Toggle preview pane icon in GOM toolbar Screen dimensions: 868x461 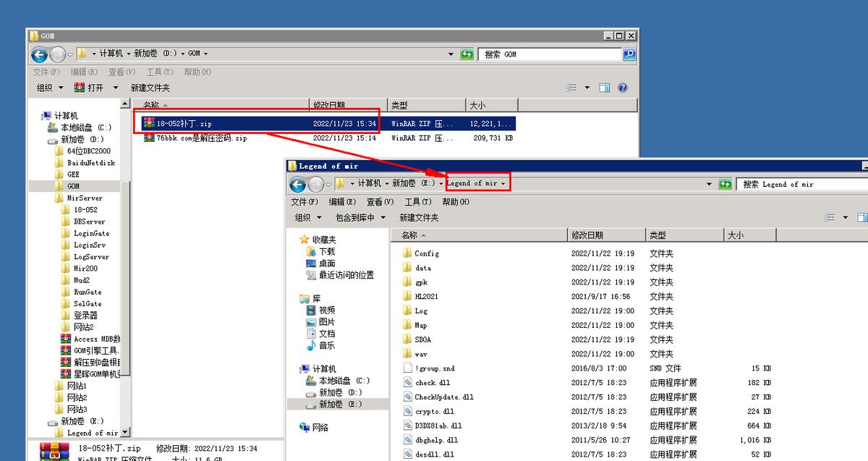click(x=604, y=88)
